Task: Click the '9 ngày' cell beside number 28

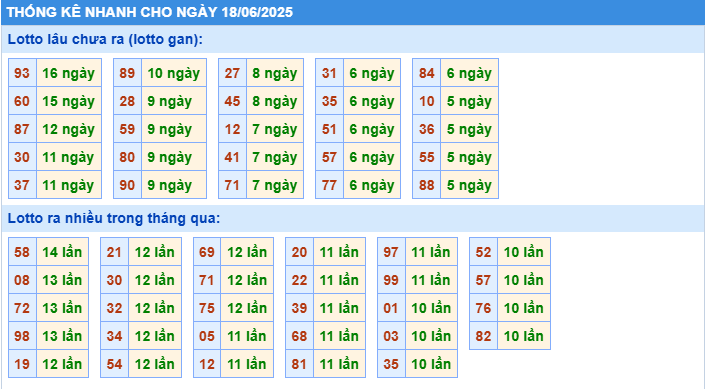Action: [x=174, y=101]
